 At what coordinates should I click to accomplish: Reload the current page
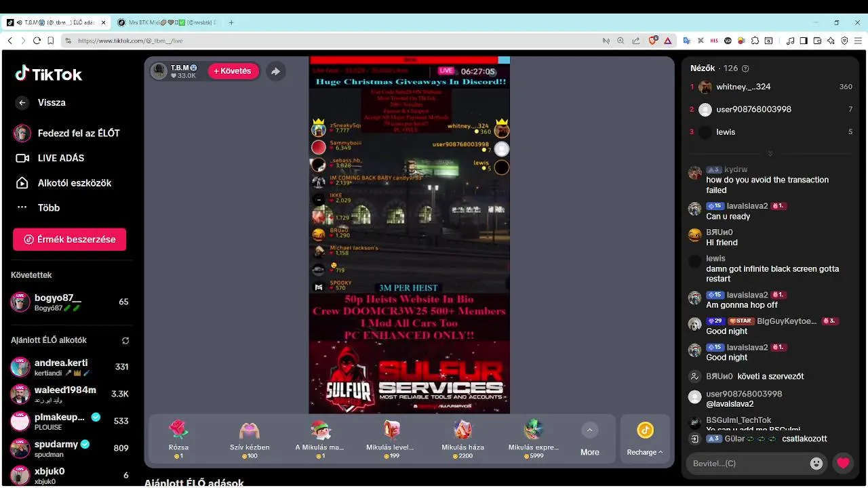[x=37, y=41]
